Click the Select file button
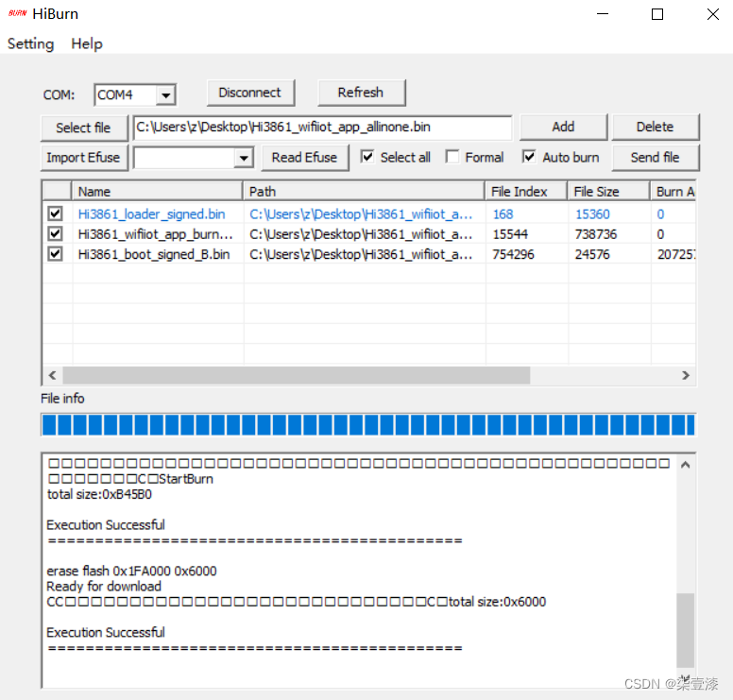This screenshot has height=700, width=733. point(84,128)
